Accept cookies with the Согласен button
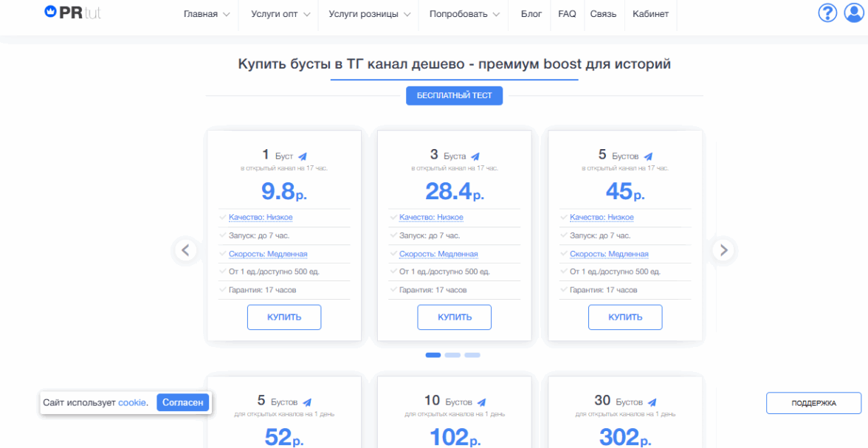This screenshot has width=868, height=448. [183, 402]
